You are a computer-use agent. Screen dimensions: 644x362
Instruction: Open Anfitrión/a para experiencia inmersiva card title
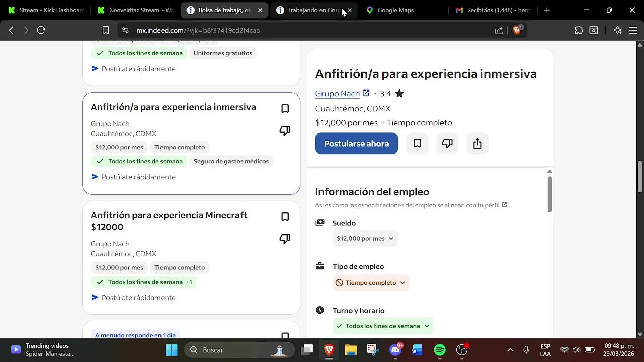coord(173,107)
